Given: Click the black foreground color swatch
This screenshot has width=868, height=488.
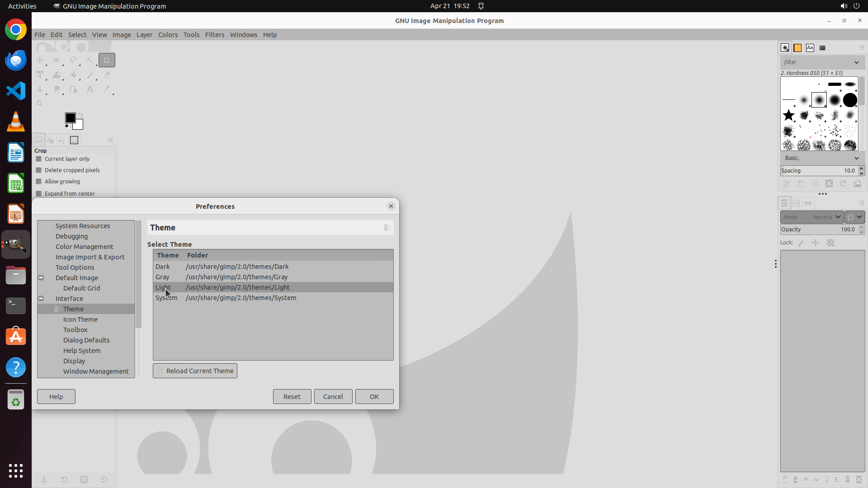Looking at the screenshot, I should (70, 118).
